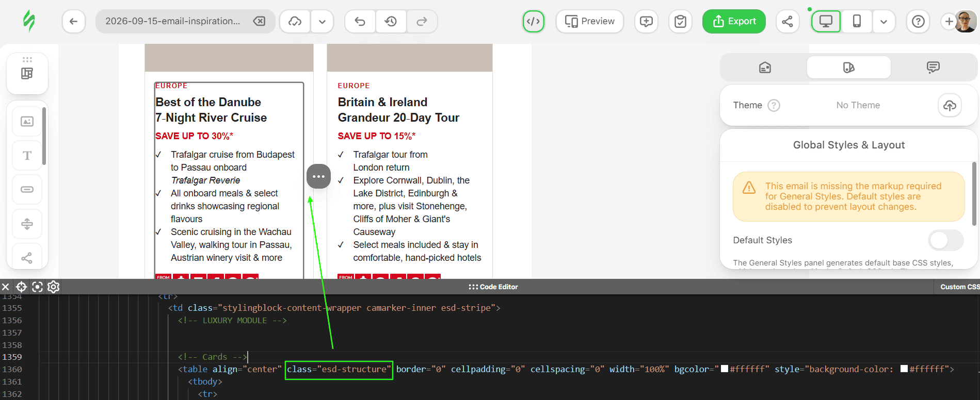Switch to mobile view
This screenshot has width=980, height=400.
tap(857, 22)
